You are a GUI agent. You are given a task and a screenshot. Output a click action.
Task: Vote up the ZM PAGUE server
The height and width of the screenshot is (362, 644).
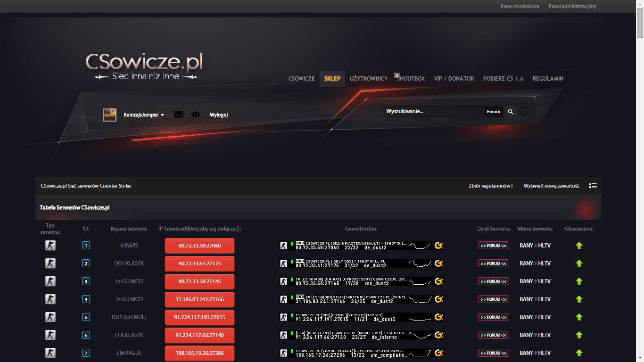tap(579, 353)
